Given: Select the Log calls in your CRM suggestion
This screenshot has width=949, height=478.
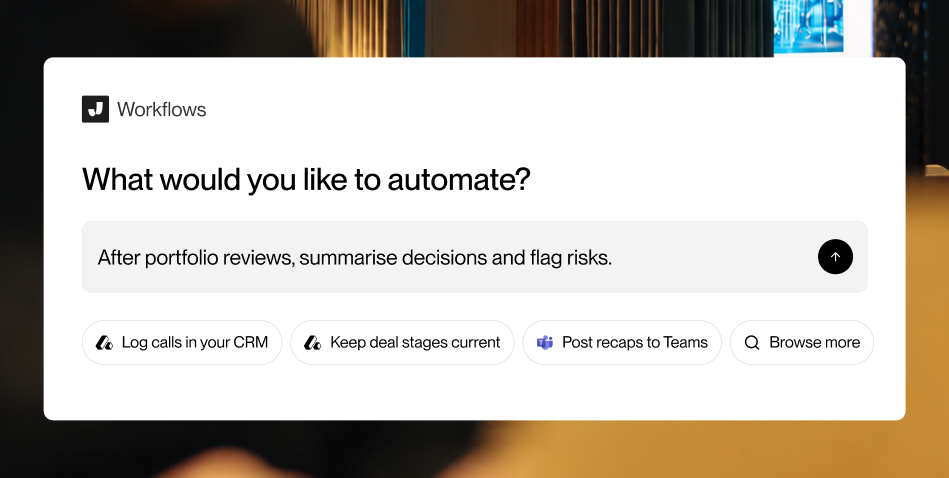Looking at the screenshot, I should point(182,342).
